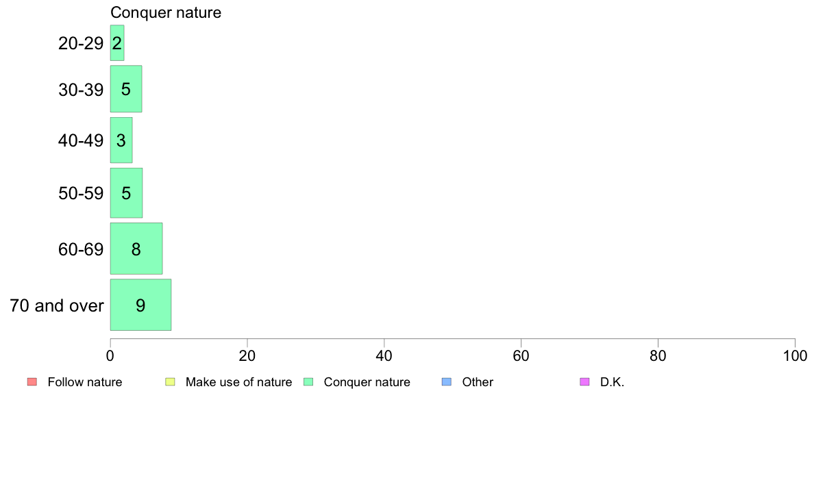The image size is (814, 504).
Task: Click the 100 tick label on x-axis
Action: [795, 355]
